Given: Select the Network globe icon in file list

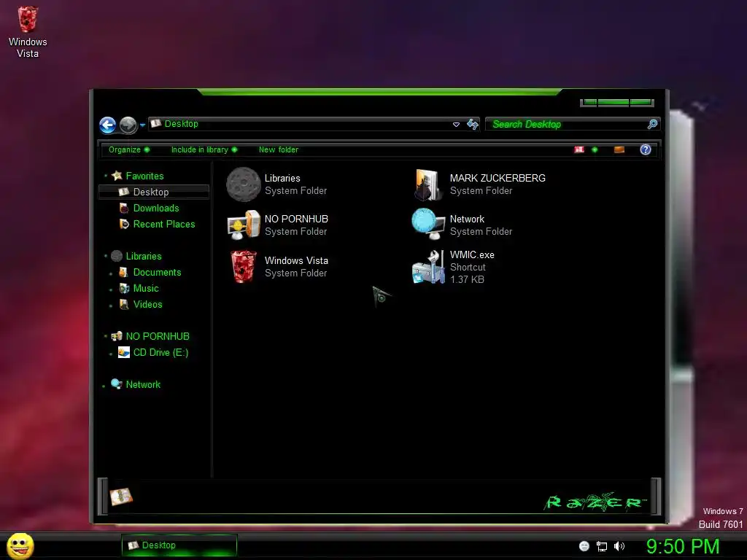Looking at the screenshot, I should click(427, 225).
